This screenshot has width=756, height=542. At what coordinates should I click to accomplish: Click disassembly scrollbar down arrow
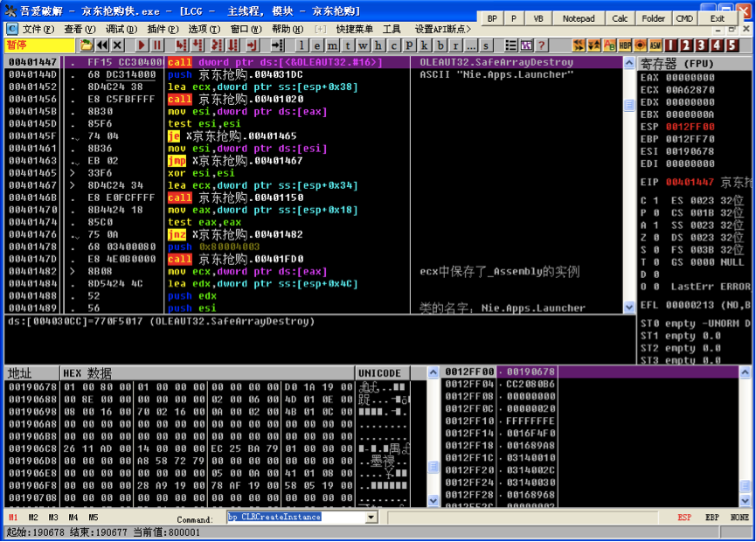(629, 307)
